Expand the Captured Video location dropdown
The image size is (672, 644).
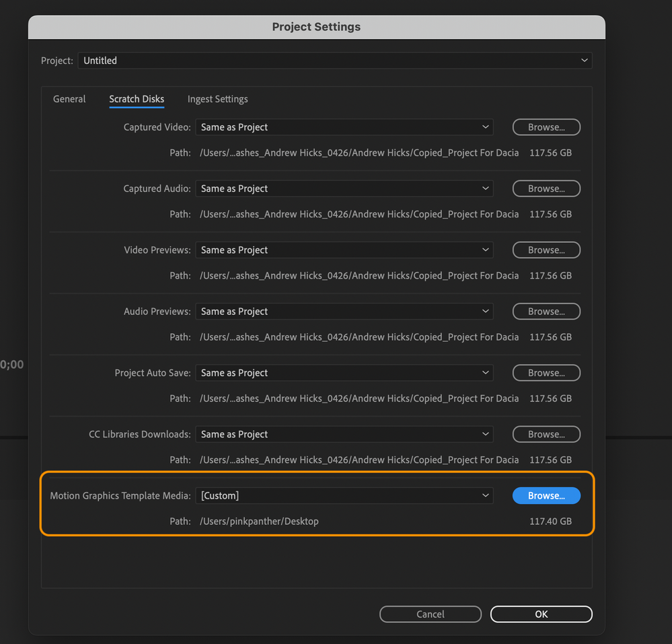pyautogui.click(x=344, y=127)
